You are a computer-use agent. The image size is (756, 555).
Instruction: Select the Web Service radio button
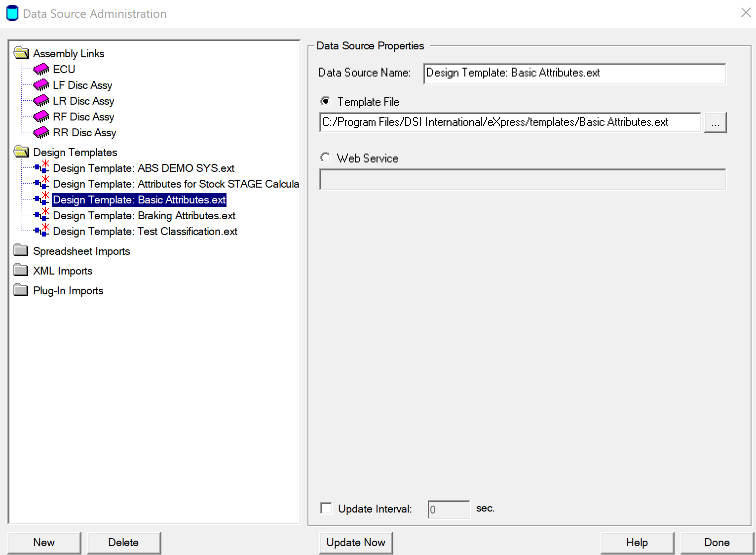coord(326,158)
